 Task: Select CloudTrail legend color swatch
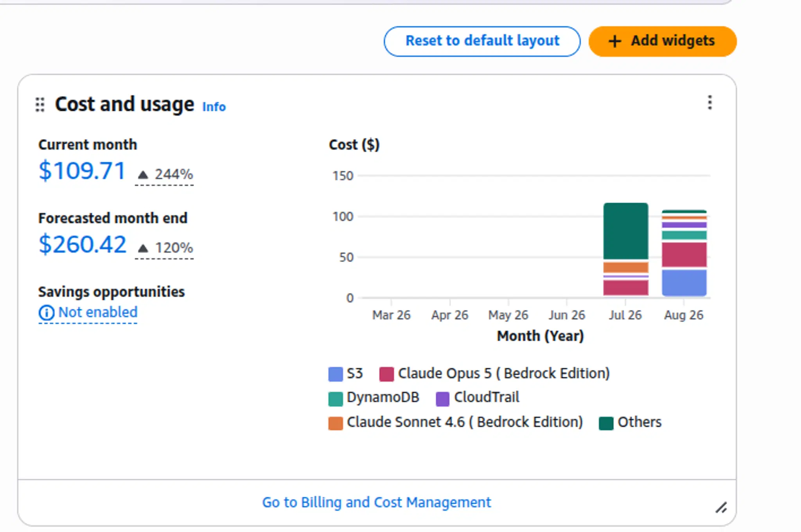point(443,399)
